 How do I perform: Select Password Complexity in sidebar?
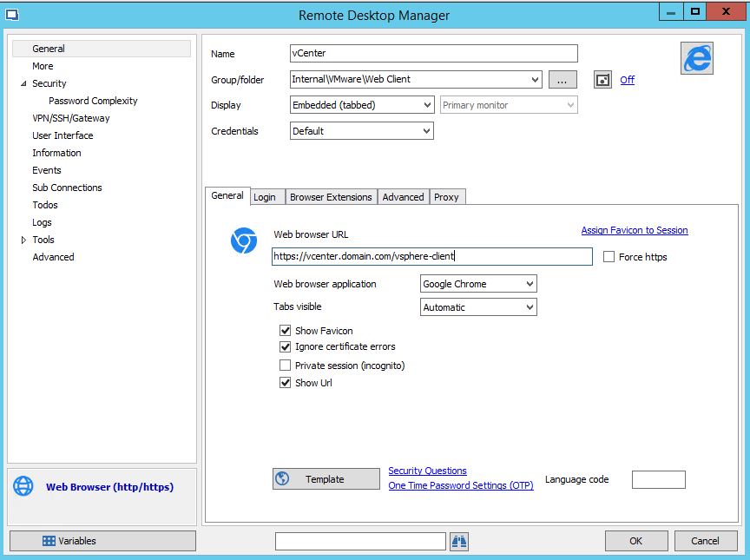pos(93,101)
